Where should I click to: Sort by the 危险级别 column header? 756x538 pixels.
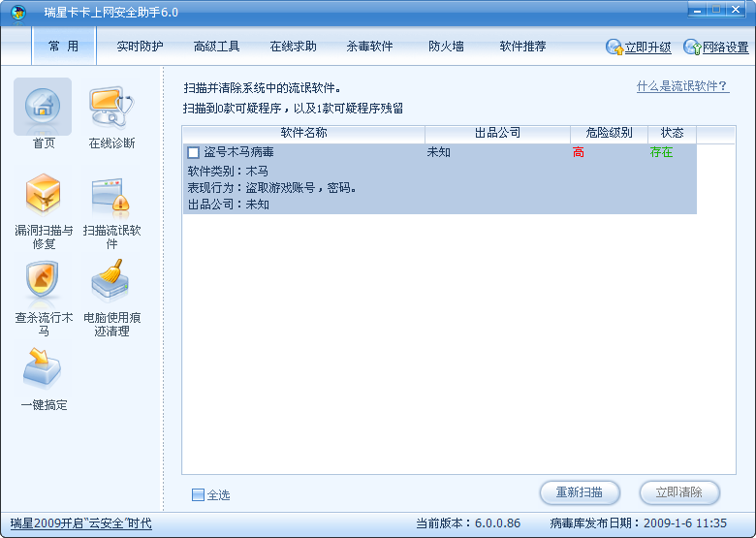609,133
